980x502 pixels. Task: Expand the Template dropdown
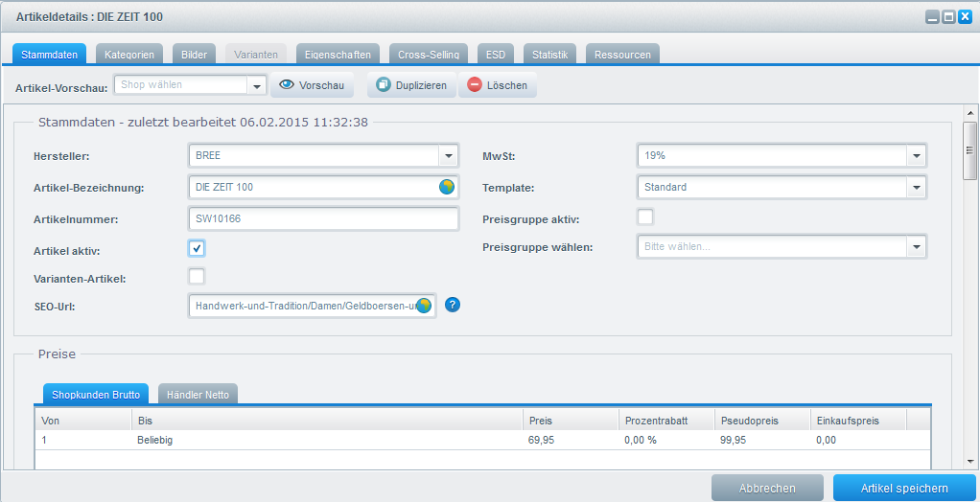click(917, 188)
